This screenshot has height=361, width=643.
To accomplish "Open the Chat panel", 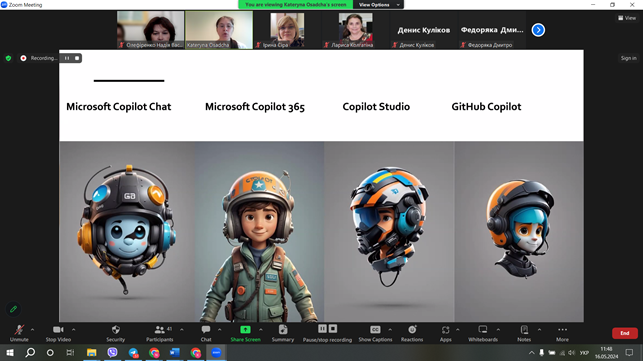I will tap(206, 333).
